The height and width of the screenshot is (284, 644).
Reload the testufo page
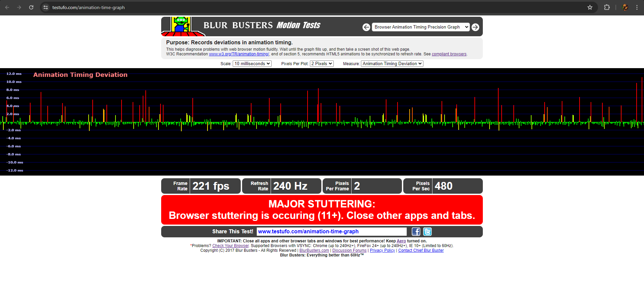tap(31, 7)
